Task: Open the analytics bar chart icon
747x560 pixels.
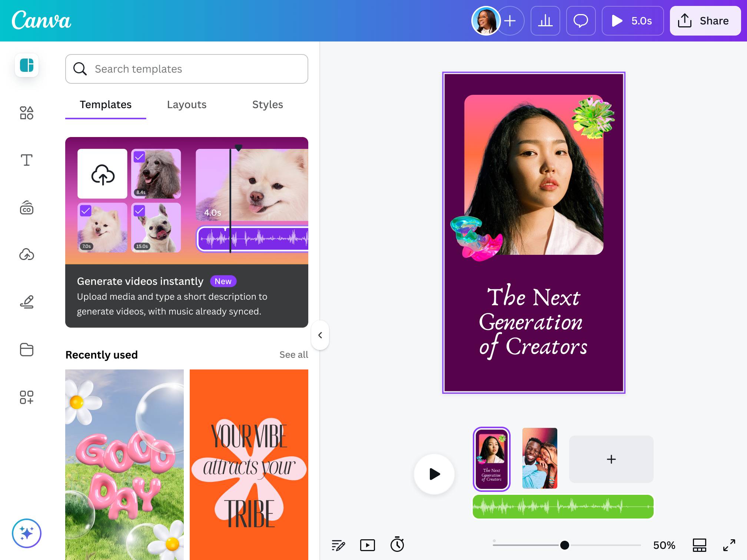Action: (x=545, y=21)
